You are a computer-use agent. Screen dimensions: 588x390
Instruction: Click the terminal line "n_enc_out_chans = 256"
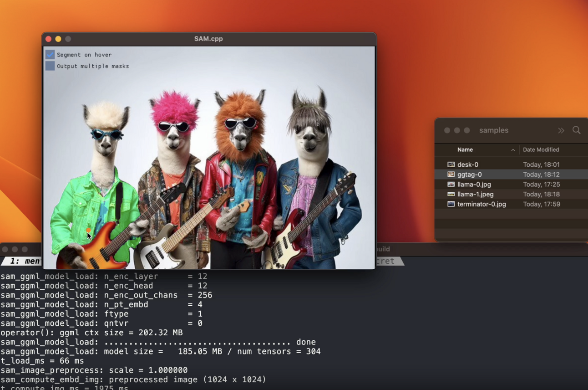106,295
